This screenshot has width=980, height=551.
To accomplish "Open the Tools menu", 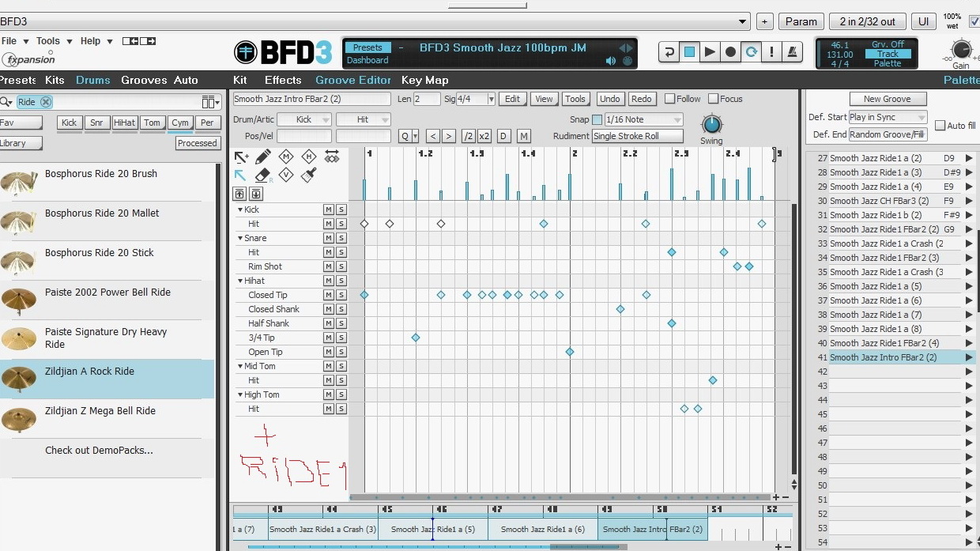I will [55, 41].
